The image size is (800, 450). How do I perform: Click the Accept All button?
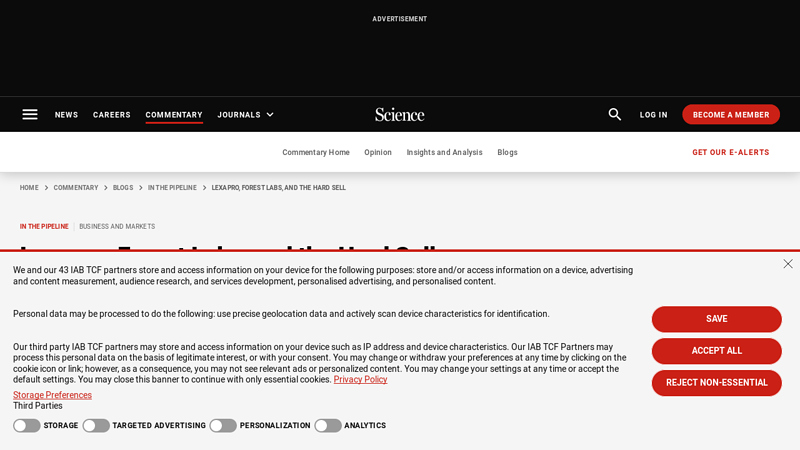[x=716, y=351]
